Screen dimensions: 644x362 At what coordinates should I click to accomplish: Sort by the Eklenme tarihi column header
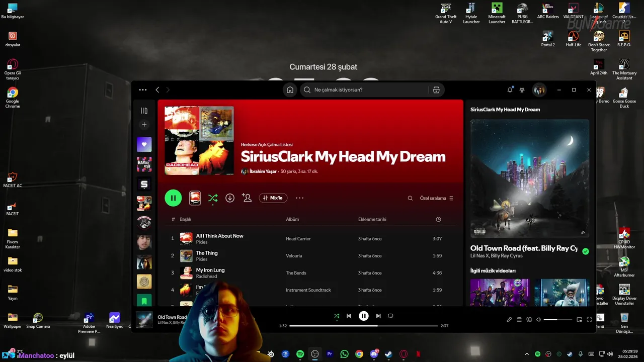[372, 219]
